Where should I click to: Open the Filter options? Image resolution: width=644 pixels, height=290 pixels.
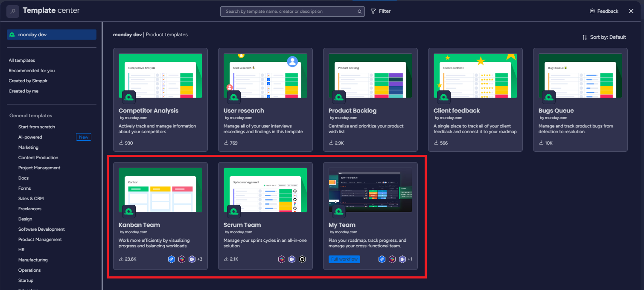point(380,11)
